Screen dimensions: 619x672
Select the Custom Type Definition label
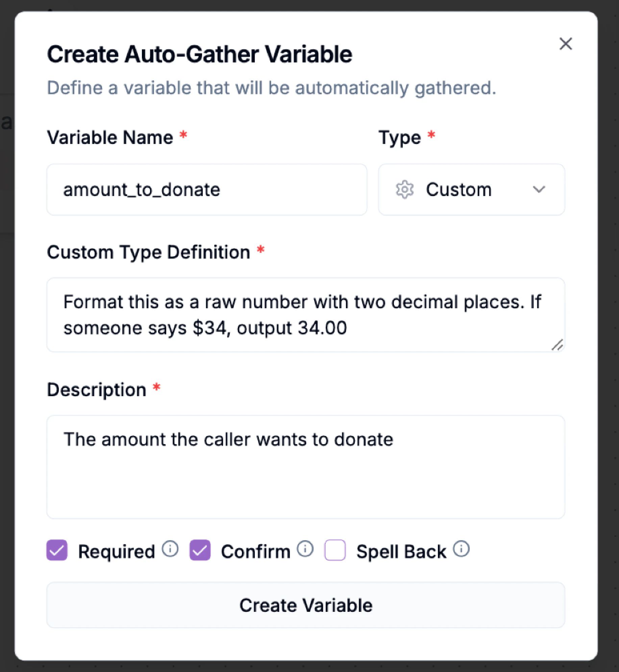[148, 251]
